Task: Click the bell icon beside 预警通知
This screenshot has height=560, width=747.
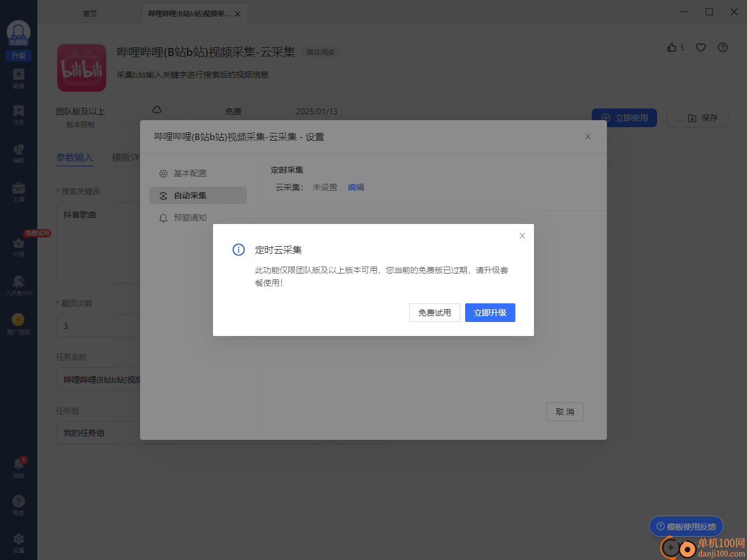Action: (163, 218)
